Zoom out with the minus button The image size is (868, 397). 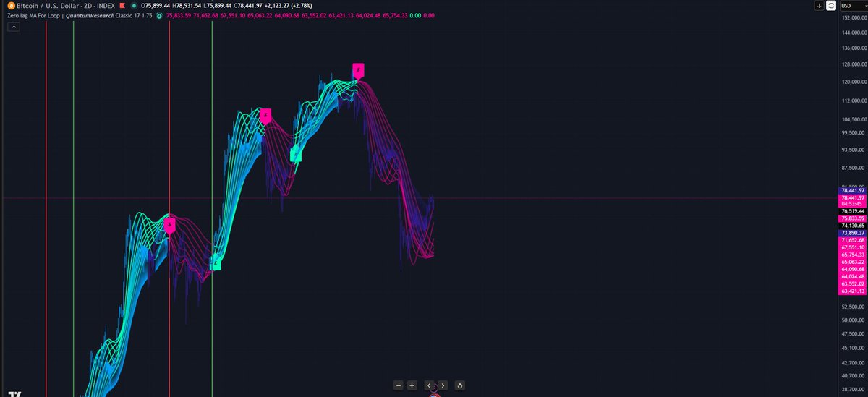399,385
